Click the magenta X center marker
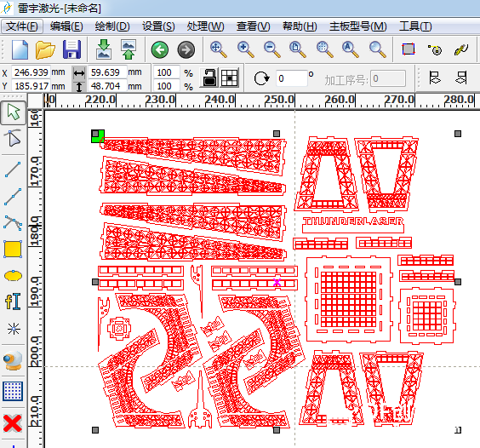480x448 pixels. [277, 283]
